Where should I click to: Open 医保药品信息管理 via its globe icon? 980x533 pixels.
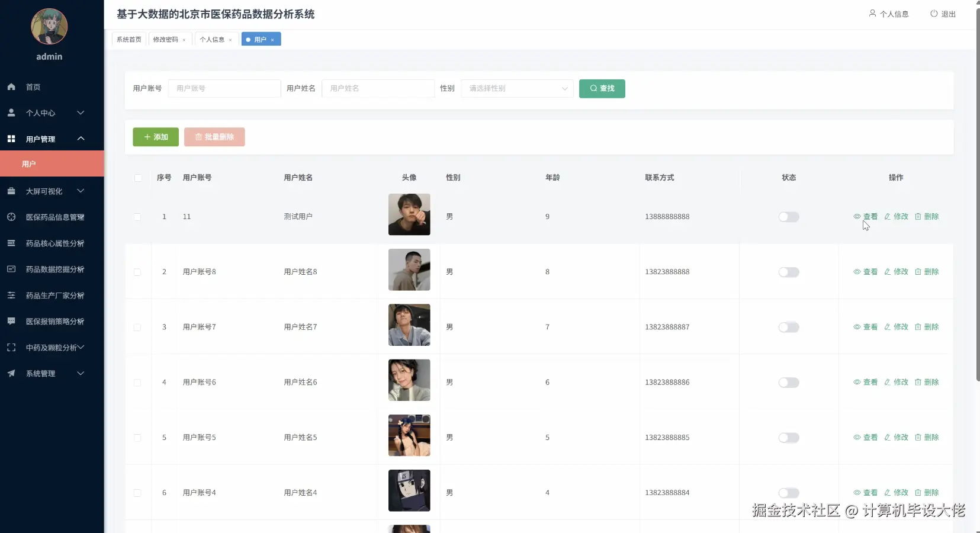pyautogui.click(x=11, y=217)
